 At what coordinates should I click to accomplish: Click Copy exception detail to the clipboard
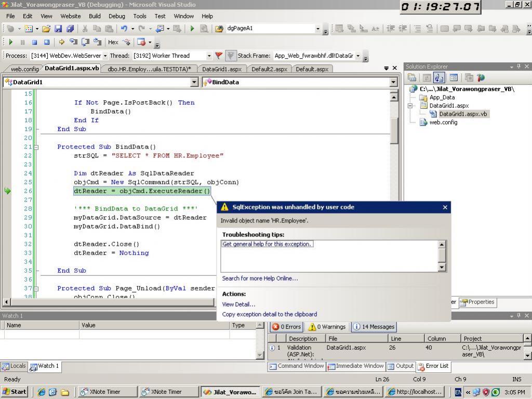[x=270, y=314]
